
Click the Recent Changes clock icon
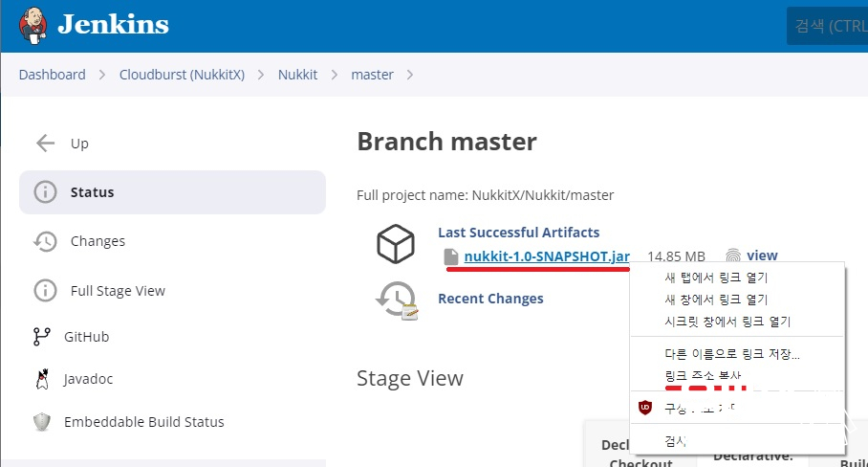397,300
